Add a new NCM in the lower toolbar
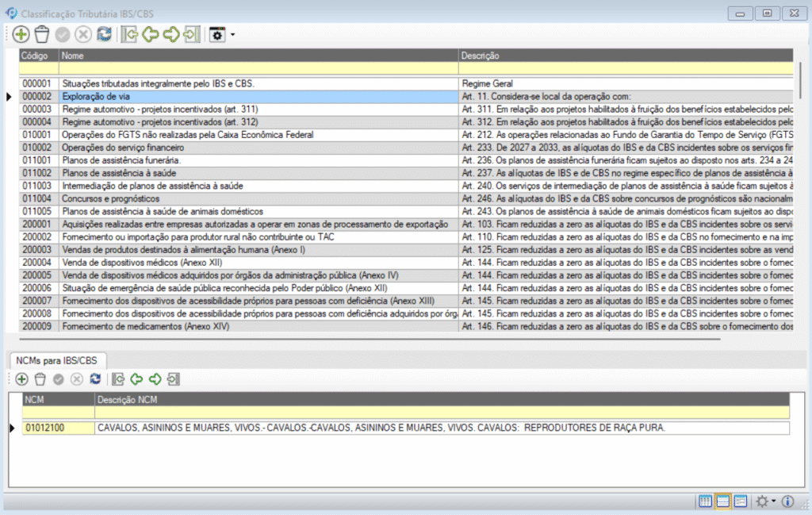Image resolution: width=812 pixels, height=515 pixels. (21, 379)
